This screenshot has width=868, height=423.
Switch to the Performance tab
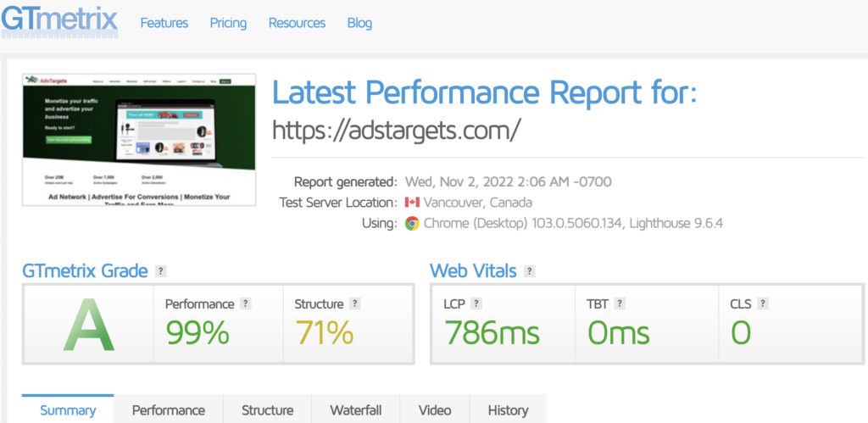click(168, 410)
